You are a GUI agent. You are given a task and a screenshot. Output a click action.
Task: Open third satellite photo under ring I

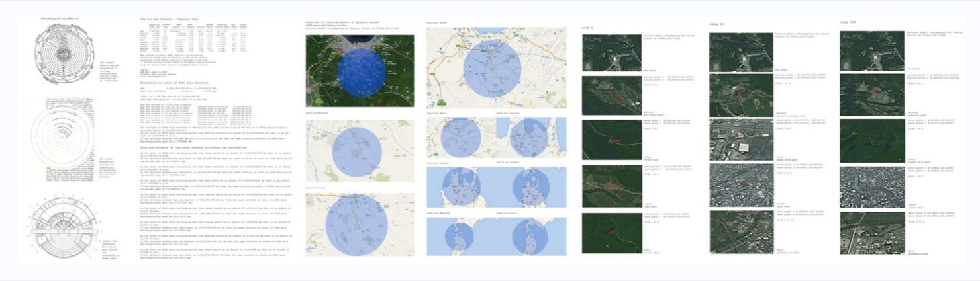point(611,140)
